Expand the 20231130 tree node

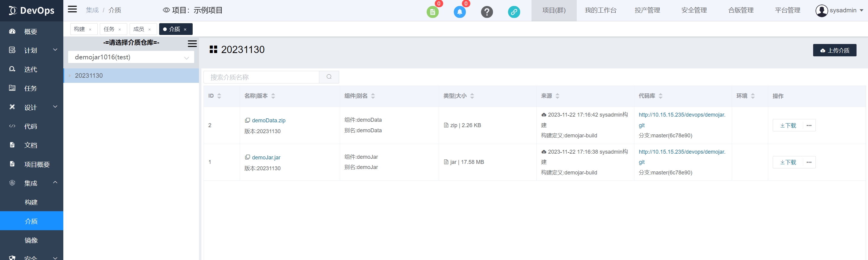pos(70,76)
